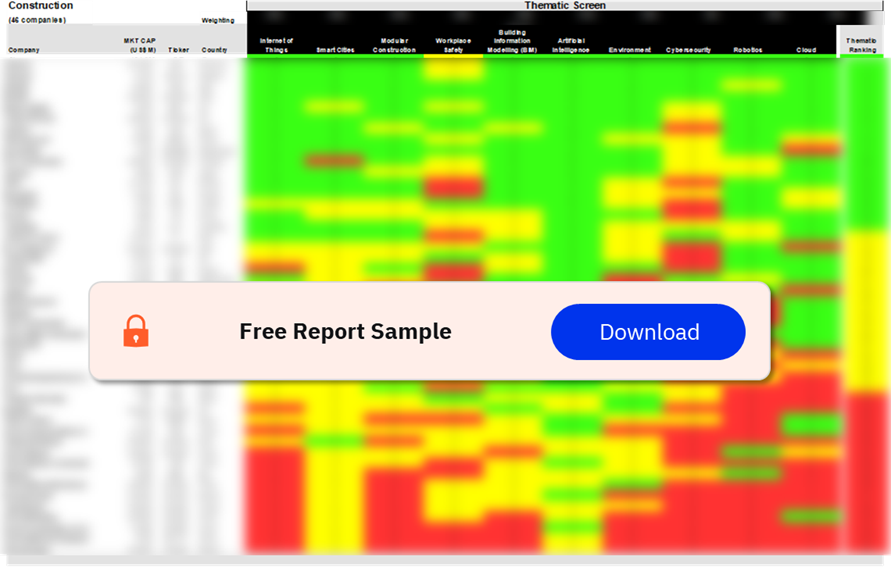This screenshot has width=891, height=567.
Task: Click the Modular Construction column header
Action: [394, 45]
